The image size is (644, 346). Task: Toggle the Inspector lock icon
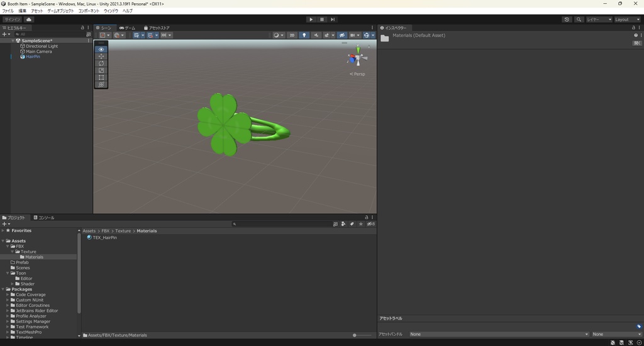tap(633, 28)
